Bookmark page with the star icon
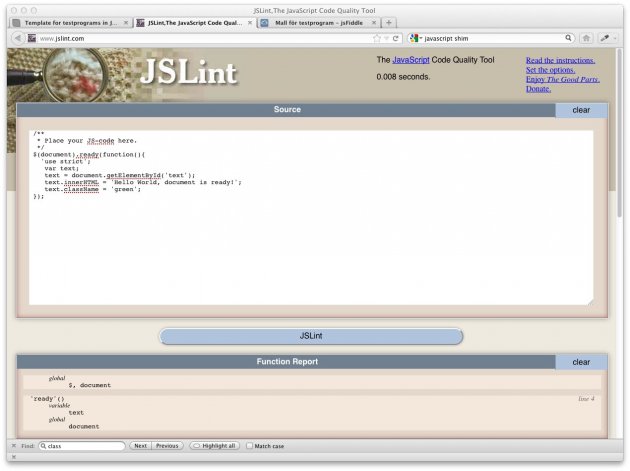The image size is (630, 471). tap(376, 38)
